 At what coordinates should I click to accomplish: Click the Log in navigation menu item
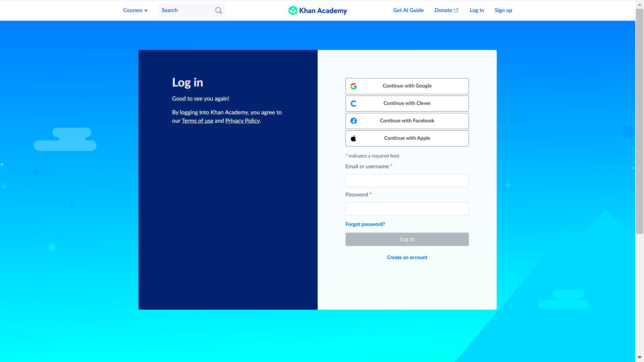477,10
